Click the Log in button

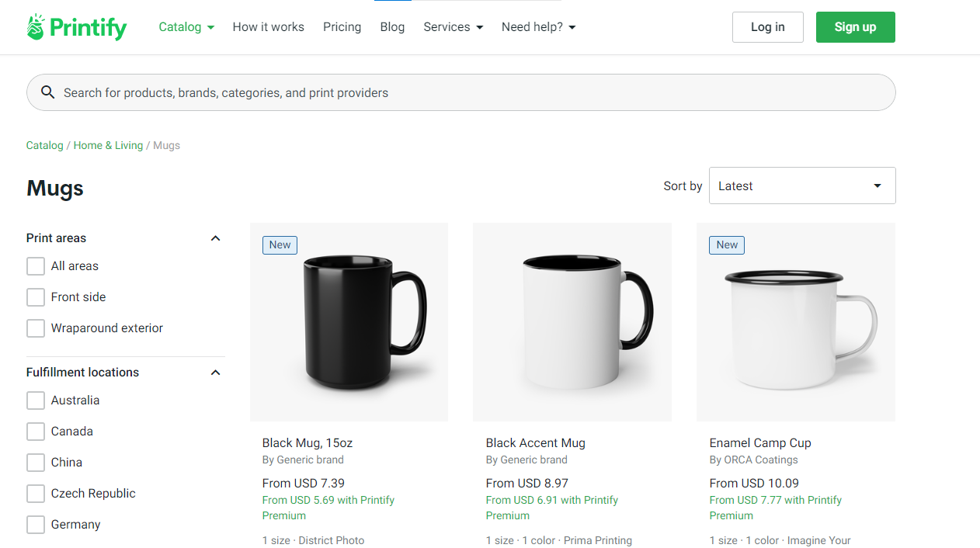tap(768, 27)
